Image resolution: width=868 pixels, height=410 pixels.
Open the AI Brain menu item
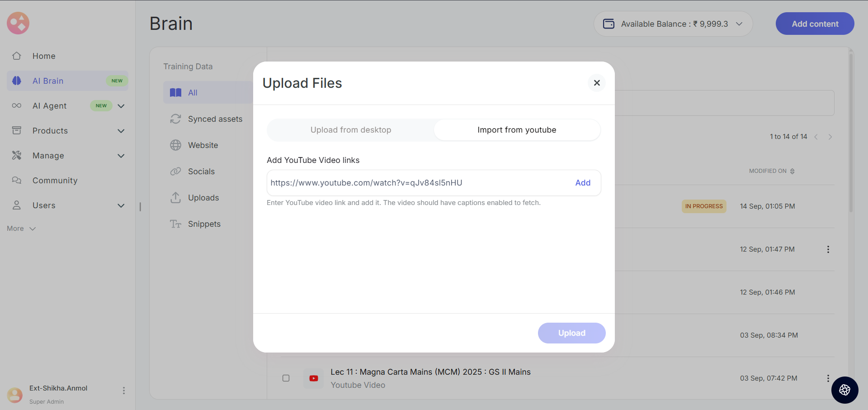pyautogui.click(x=68, y=81)
